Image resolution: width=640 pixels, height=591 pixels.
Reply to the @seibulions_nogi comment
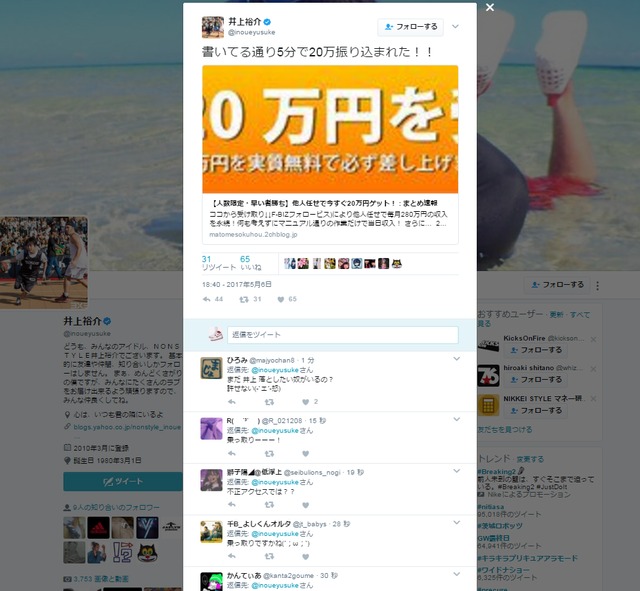(x=232, y=505)
